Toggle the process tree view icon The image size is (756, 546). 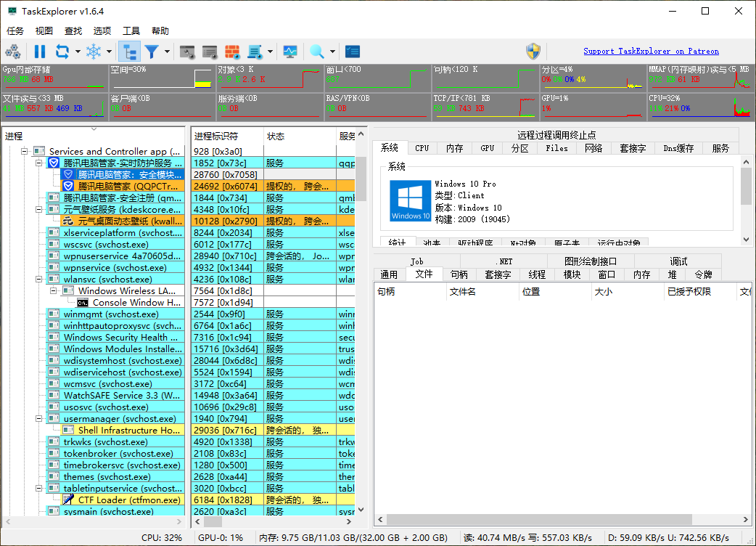point(128,52)
